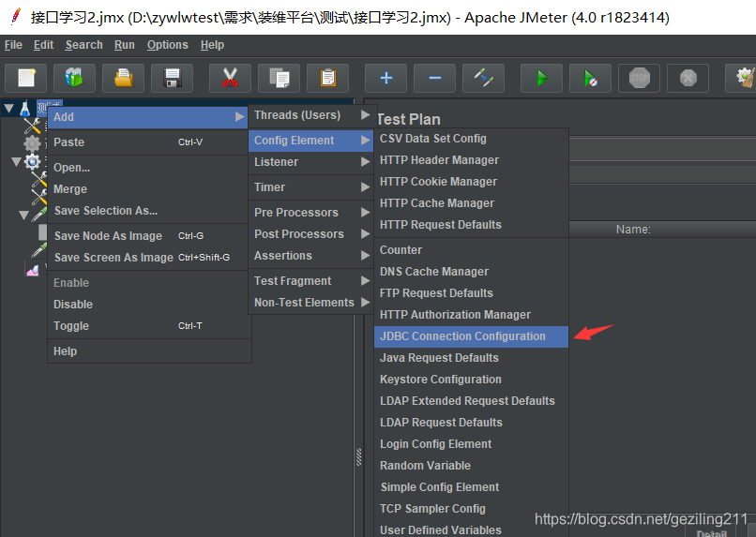This screenshot has width=756, height=537.
Task: Click the Copy toolbar icon
Action: click(280, 78)
